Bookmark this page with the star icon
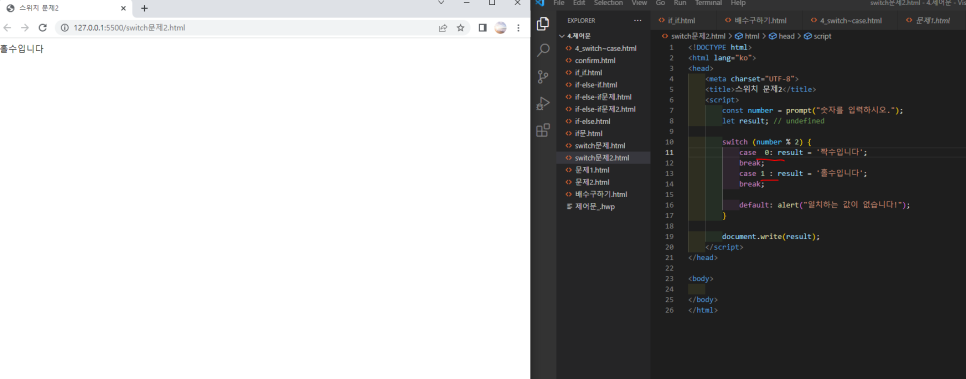This screenshot has width=966, height=379. [460, 28]
